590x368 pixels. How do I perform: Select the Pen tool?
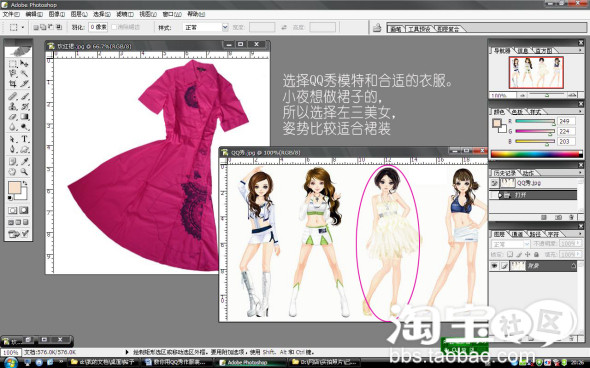(13, 149)
